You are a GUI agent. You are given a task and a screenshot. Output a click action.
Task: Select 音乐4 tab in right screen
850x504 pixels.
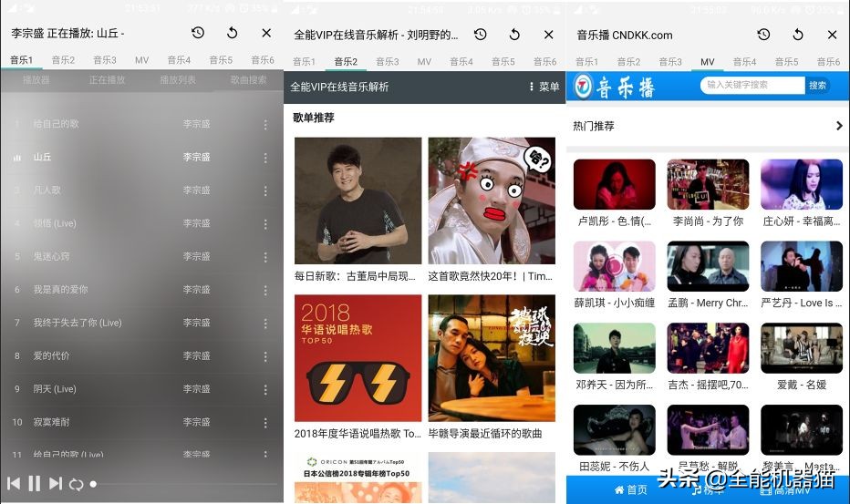click(x=744, y=61)
